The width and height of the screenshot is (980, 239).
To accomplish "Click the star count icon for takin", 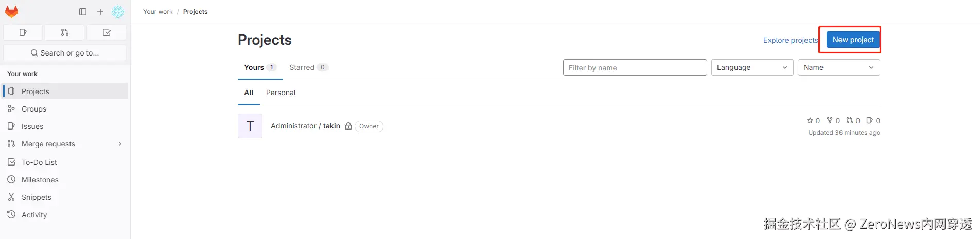I will (810, 120).
